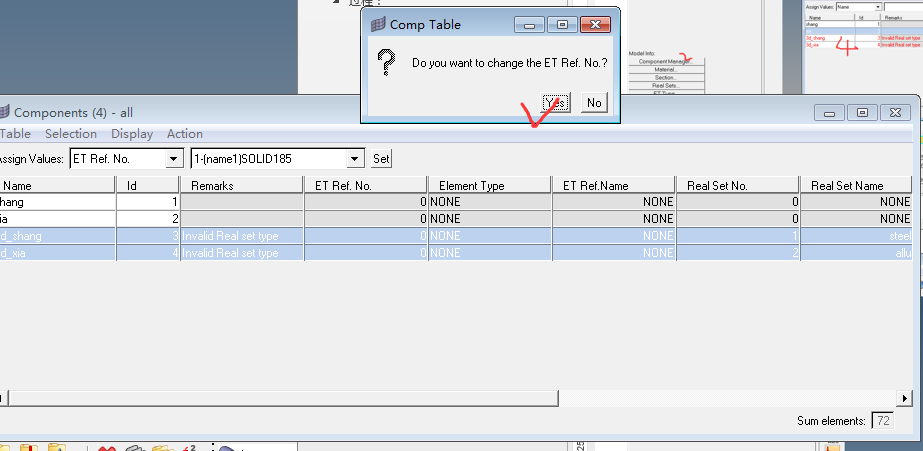Open the Action menu

(185, 134)
